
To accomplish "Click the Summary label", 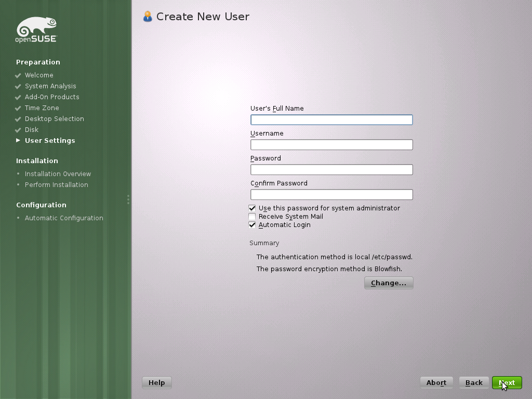I will pyautogui.click(x=264, y=243).
